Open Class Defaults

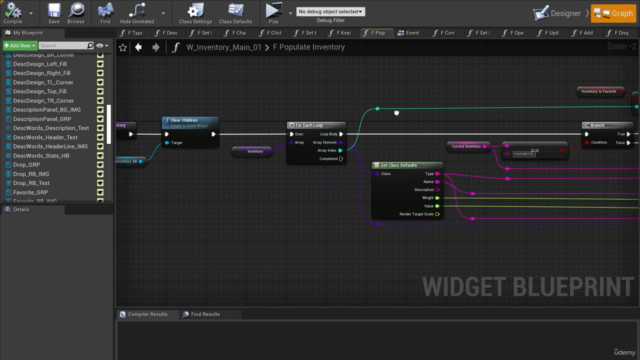[x=236, y=13]
